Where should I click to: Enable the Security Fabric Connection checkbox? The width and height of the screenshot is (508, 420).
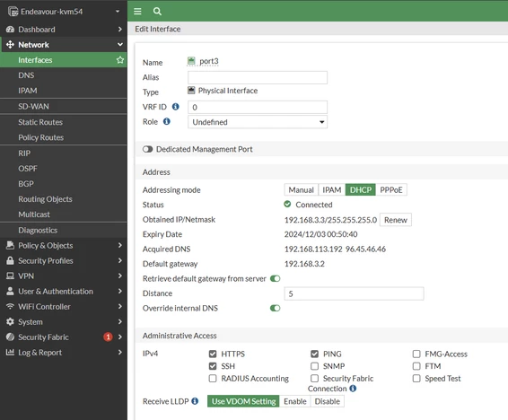315,379
